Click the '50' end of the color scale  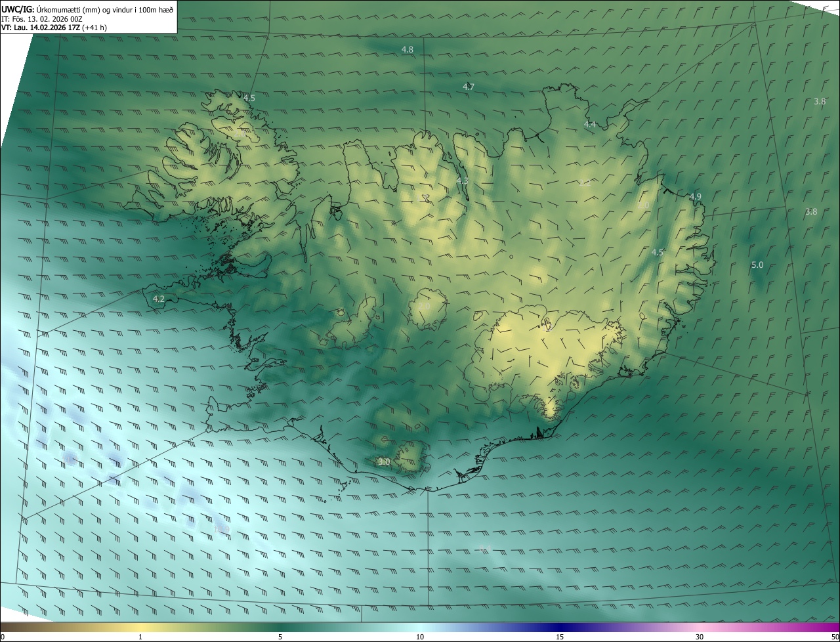(835, 637)
